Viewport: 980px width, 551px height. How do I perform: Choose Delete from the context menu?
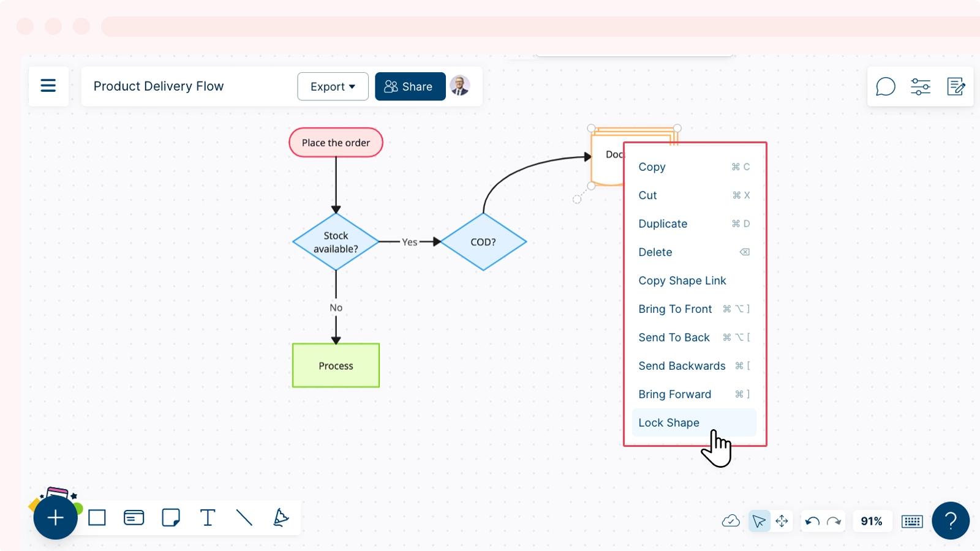pos(694,252)
